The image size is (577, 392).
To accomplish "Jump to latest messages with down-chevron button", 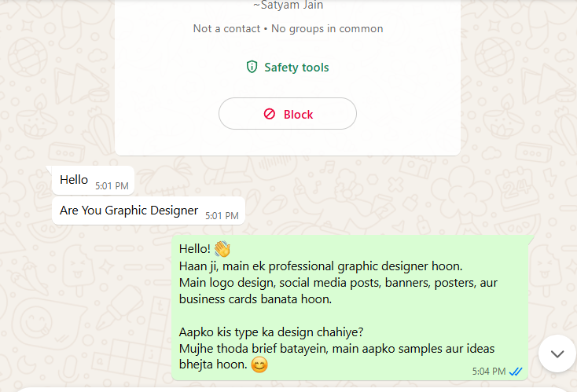I will pos(557,354).
